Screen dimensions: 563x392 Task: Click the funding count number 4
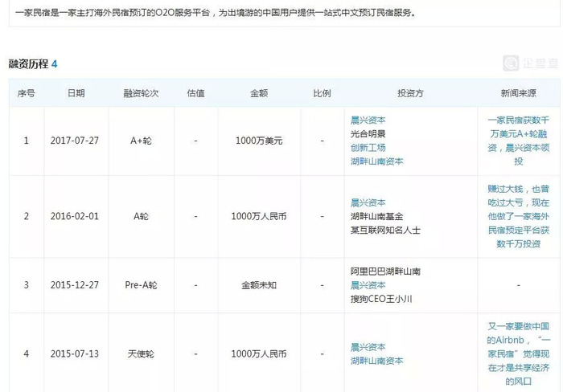click(x=54, y=64)
